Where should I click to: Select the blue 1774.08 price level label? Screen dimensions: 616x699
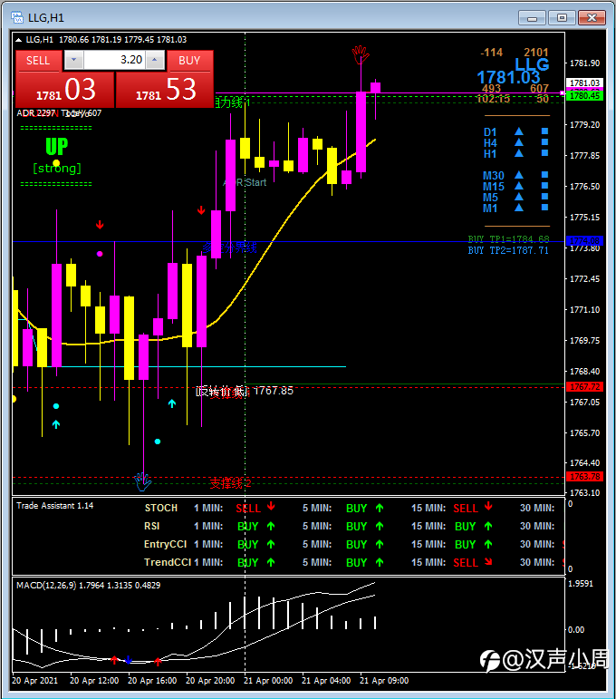[584, 241]
